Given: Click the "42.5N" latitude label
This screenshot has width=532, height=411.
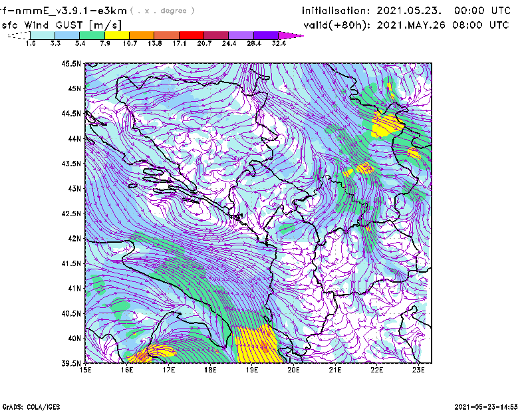Looking at the screenshot, I should tap(71, 213).
